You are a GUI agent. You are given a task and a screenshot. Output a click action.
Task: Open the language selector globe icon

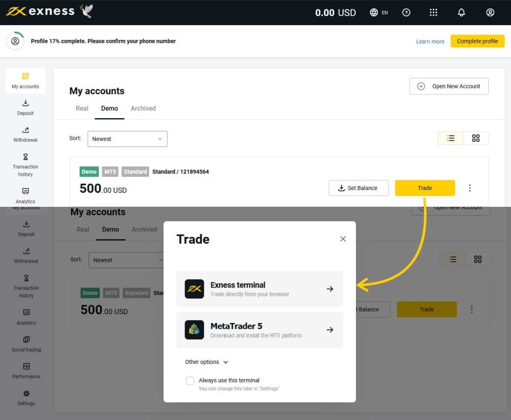pos(374,12)
